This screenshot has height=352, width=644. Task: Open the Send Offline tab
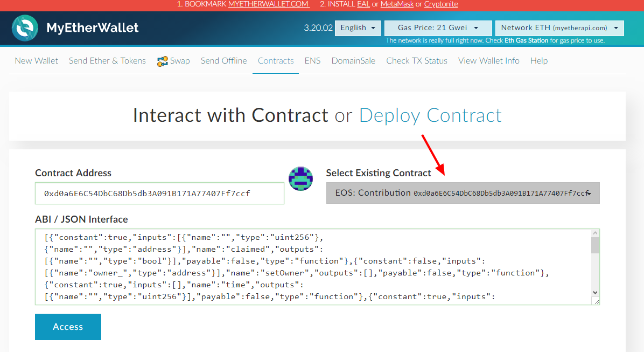tap(224, 61)
